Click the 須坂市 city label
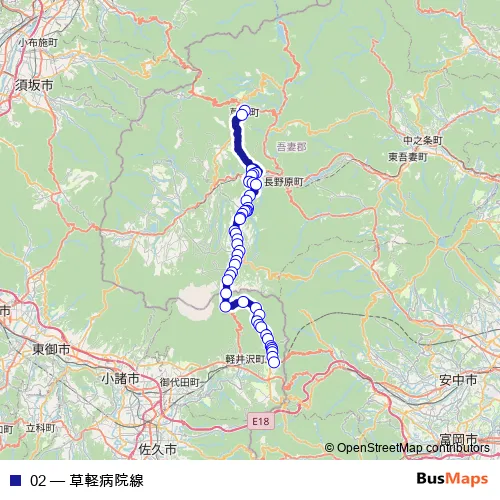 34,85
